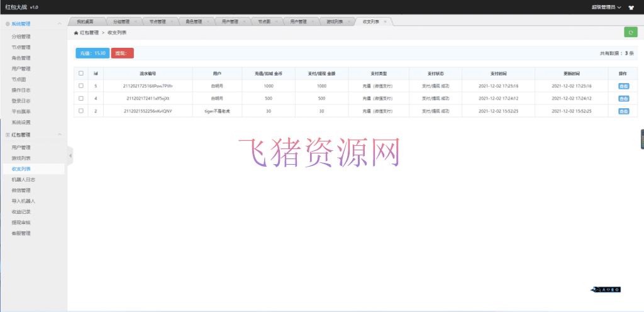This screenshot has height=312, width=644.
Task: Click the input method floating toolbar
Action: coord(606,289)
